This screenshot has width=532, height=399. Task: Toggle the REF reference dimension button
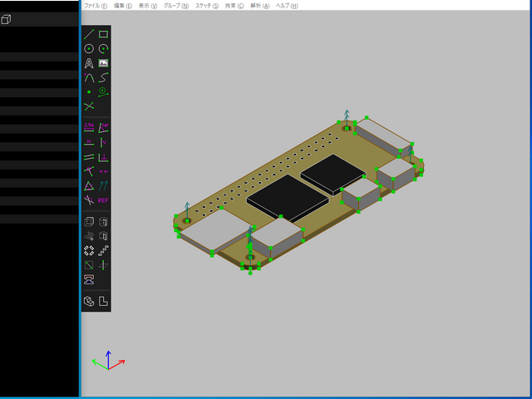pyautogui.click(x=103, y=200)
